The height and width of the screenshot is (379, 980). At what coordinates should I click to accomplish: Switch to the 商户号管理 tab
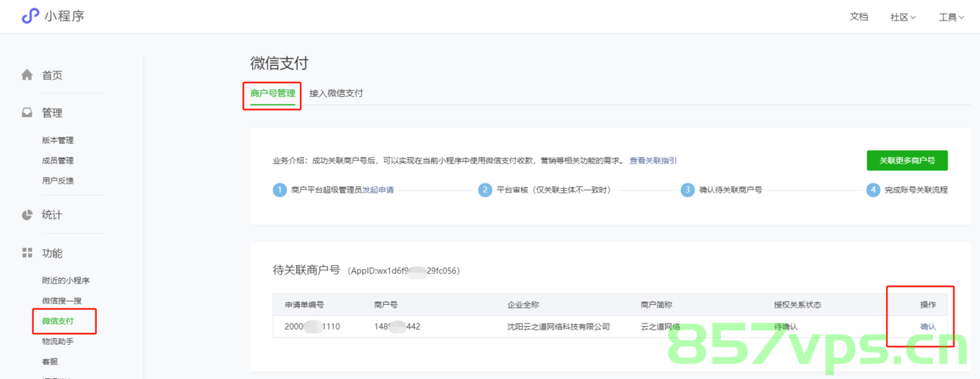point(273,93)
